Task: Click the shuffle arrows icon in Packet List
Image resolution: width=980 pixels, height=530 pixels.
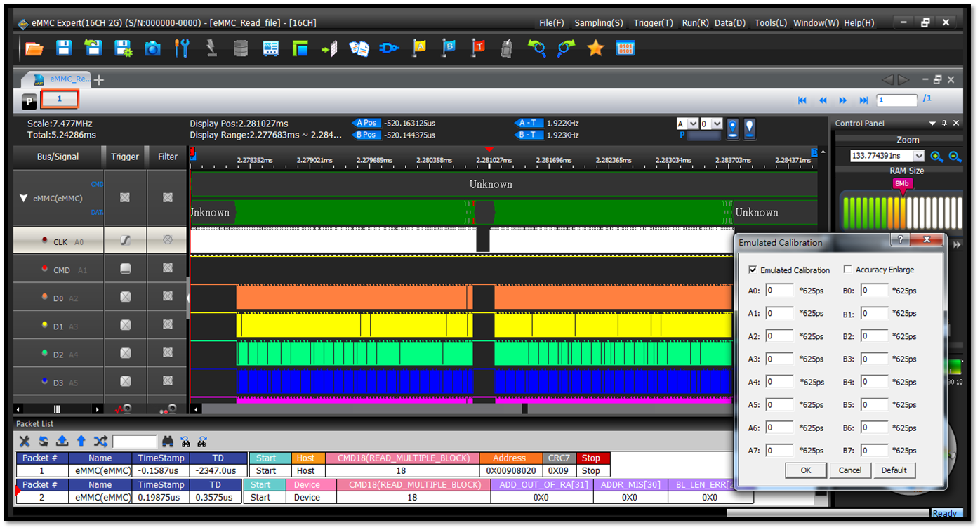Action: (100, 442)
